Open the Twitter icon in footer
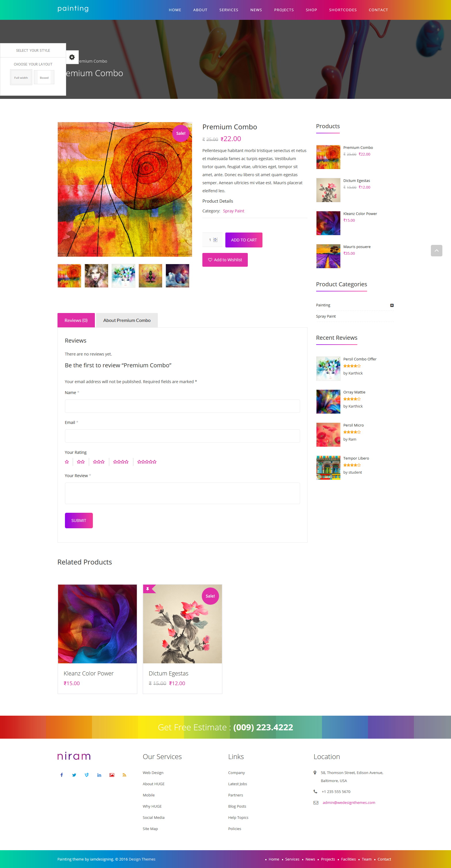 pyautogui.click(x=74, y=775)
